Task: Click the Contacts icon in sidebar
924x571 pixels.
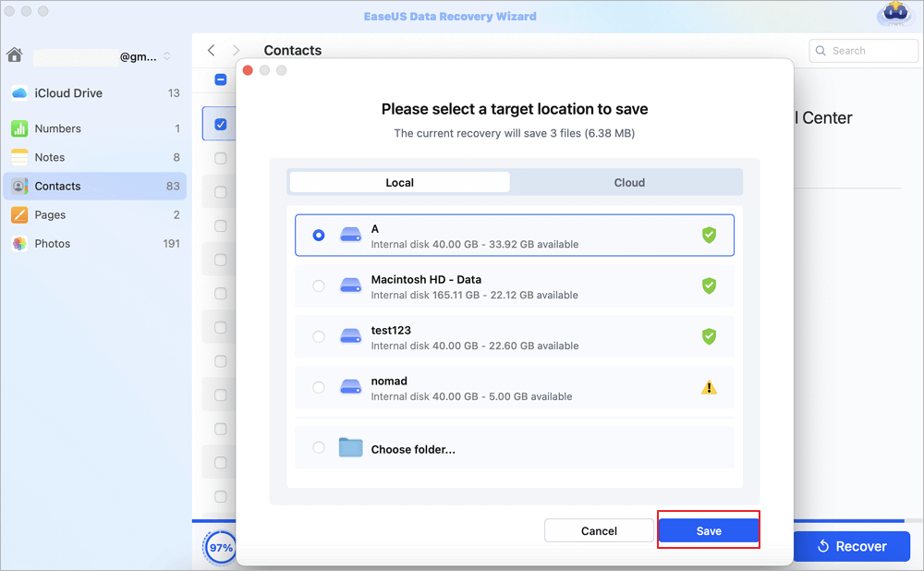Action: (x=19, y=187)
